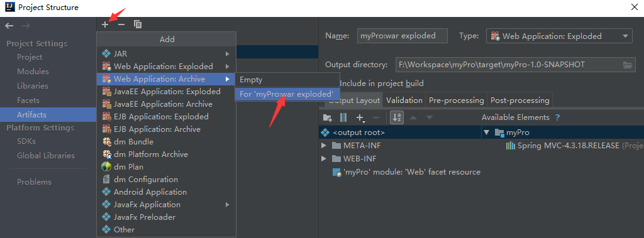
Task: Click the Copy artifact icon
Action: coord(138,24)
